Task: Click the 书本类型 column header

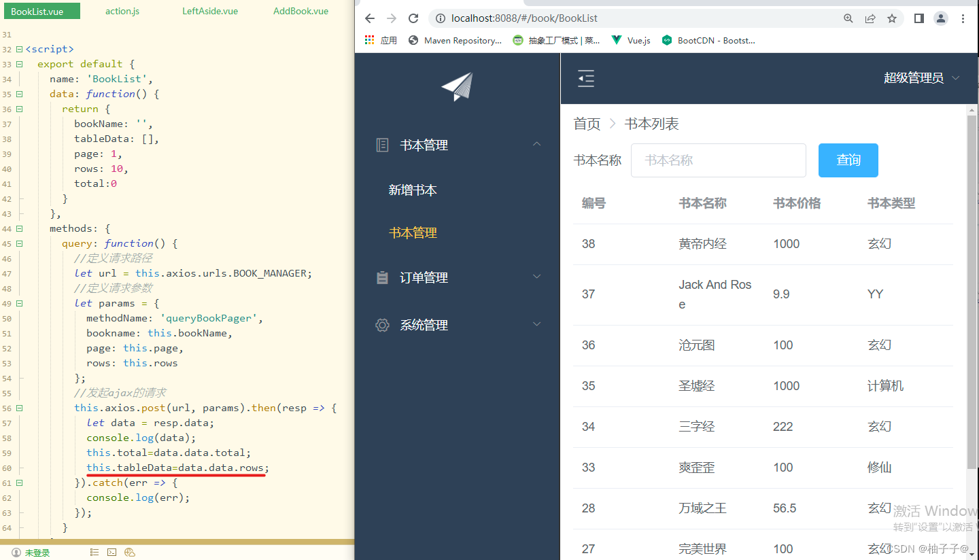Action: (891, 203)
